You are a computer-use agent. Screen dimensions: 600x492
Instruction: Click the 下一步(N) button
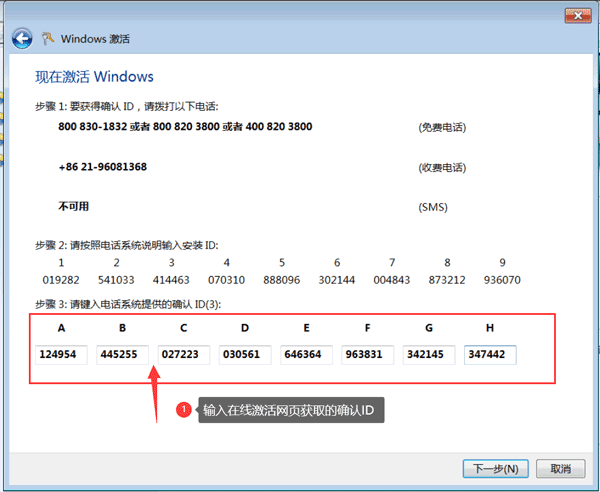click(496, 469)
